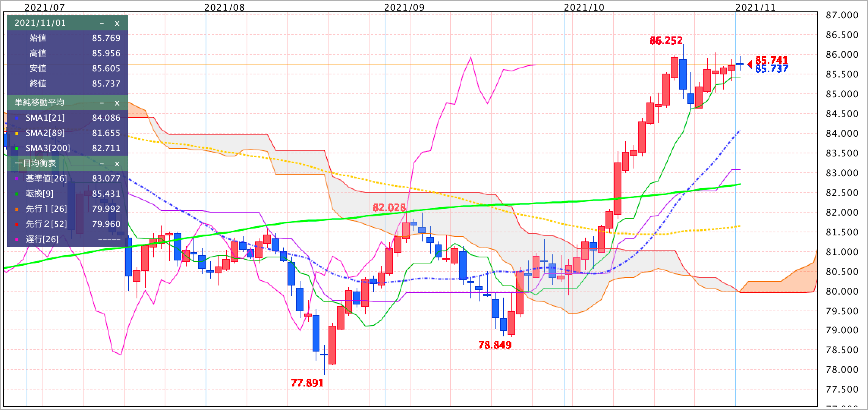
Task: Minimize the 一目均衡表 panel
Action: (102, 164)
